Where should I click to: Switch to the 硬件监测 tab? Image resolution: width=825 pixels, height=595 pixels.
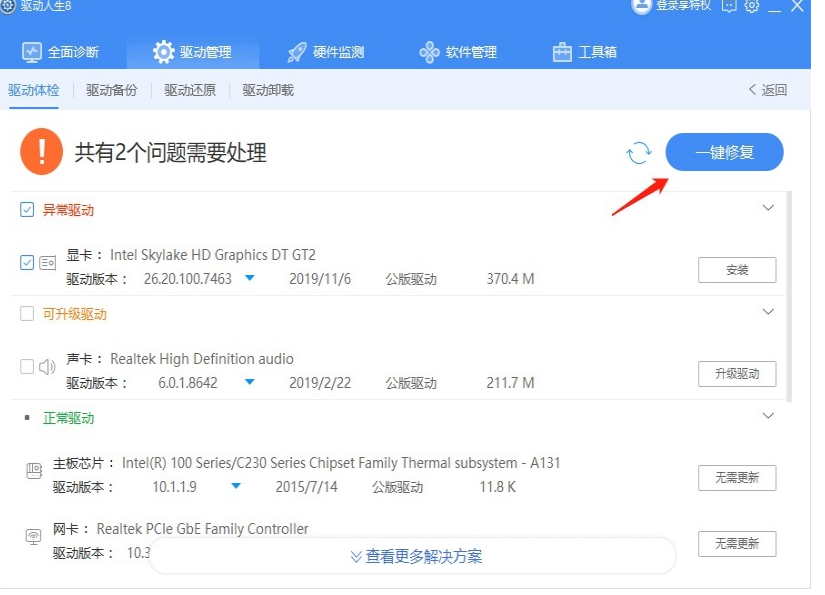pyautogui.click(x=325, y=52)
